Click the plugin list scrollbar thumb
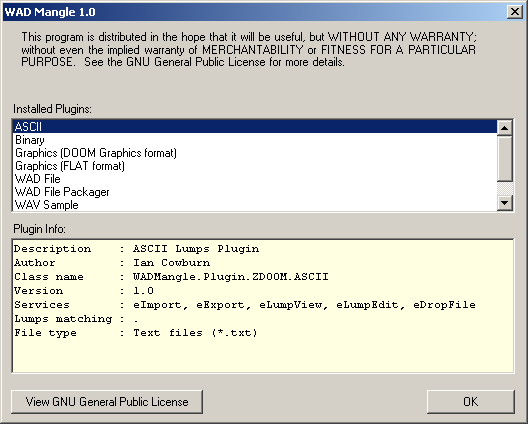The width and height of the screenshot is (528, 424). 505,158
